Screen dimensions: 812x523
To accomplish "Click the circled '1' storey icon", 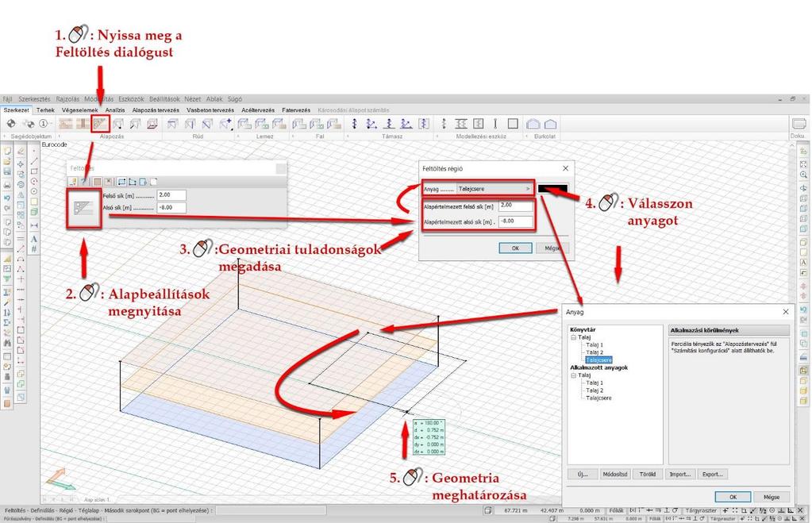I will point(44,124).
